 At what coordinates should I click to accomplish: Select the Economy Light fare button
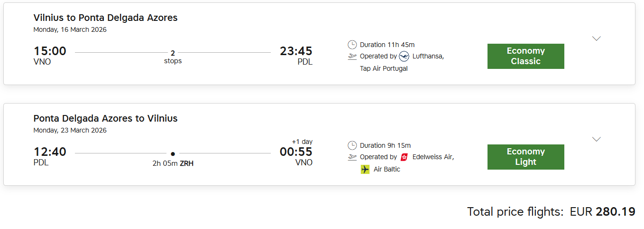click(x=525, y=157)
